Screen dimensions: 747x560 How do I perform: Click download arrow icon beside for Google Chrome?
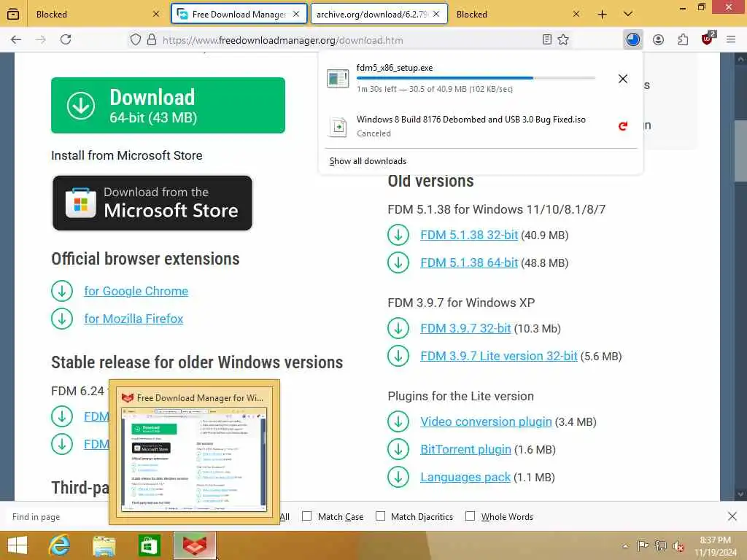tap(62, 291)
